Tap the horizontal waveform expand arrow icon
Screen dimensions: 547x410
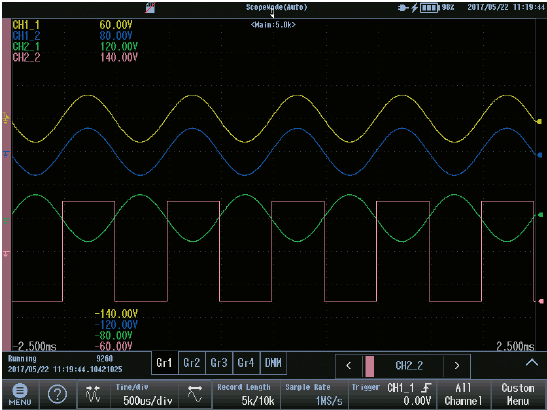[x=195, y=394]
